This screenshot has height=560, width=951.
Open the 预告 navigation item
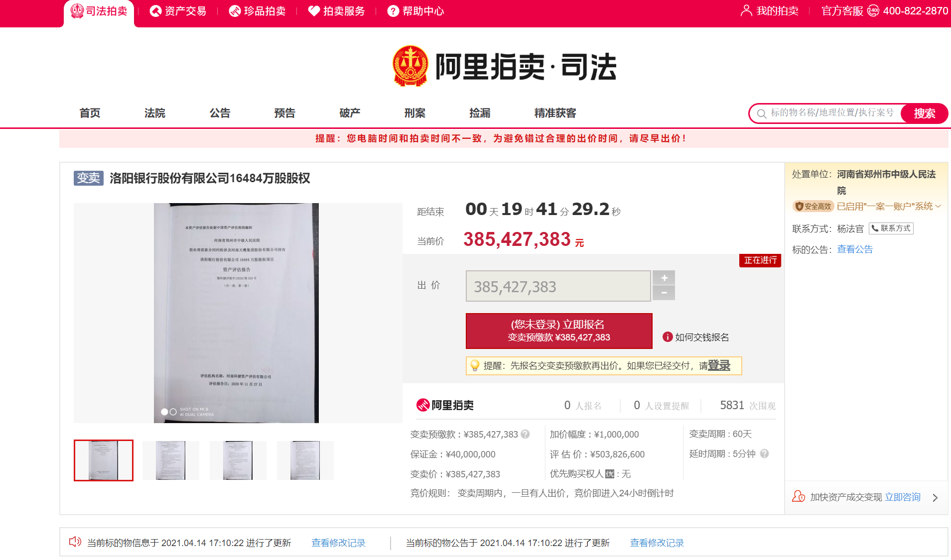tap(285, 113)
